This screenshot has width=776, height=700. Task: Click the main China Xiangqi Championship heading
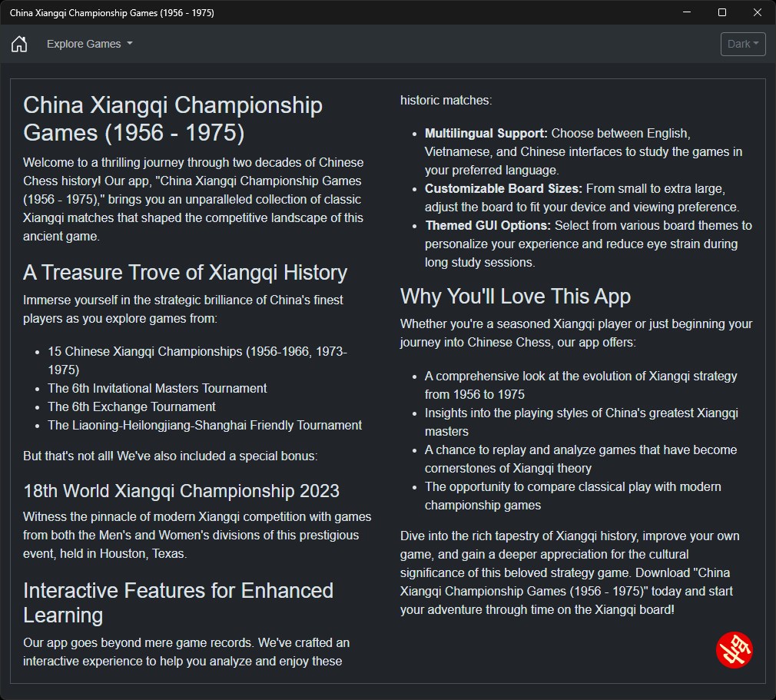pos(173,119)
